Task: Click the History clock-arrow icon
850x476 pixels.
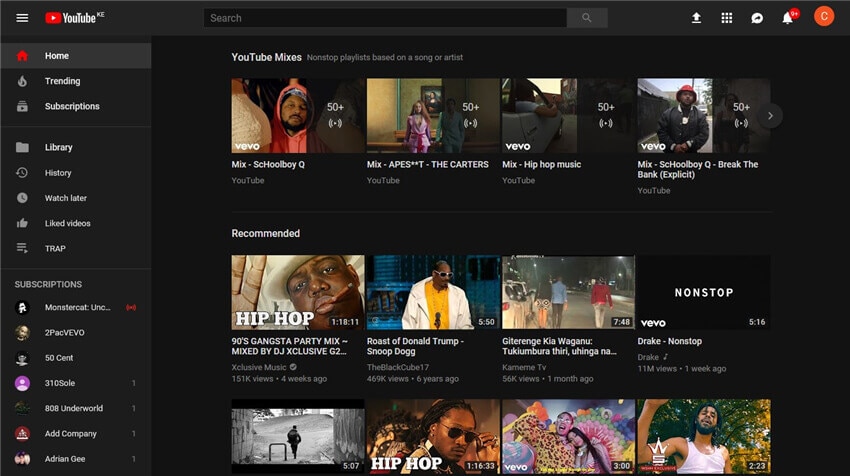Action: (x=22, y=172)
